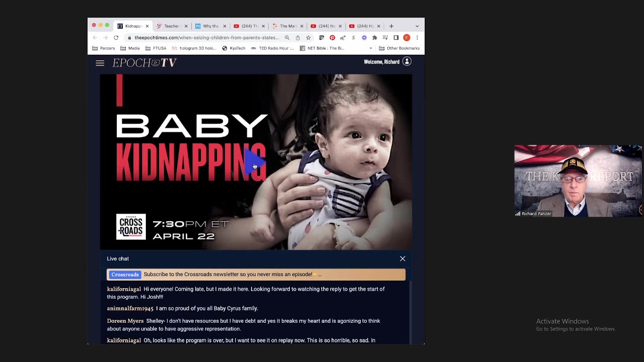This screenshot has height=362, width=644.
Task: Click the first extension icon after the star
Action: tap(321, 38)
